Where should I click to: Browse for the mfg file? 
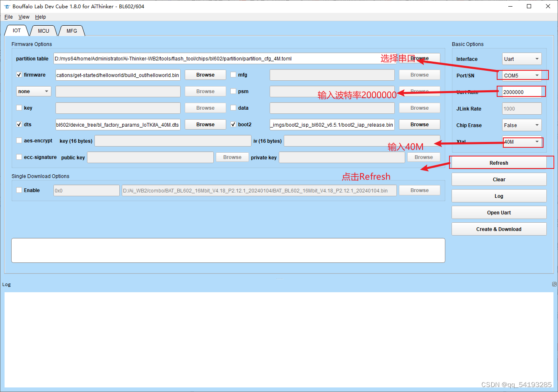pyautogui.click(x=420, y=75)
